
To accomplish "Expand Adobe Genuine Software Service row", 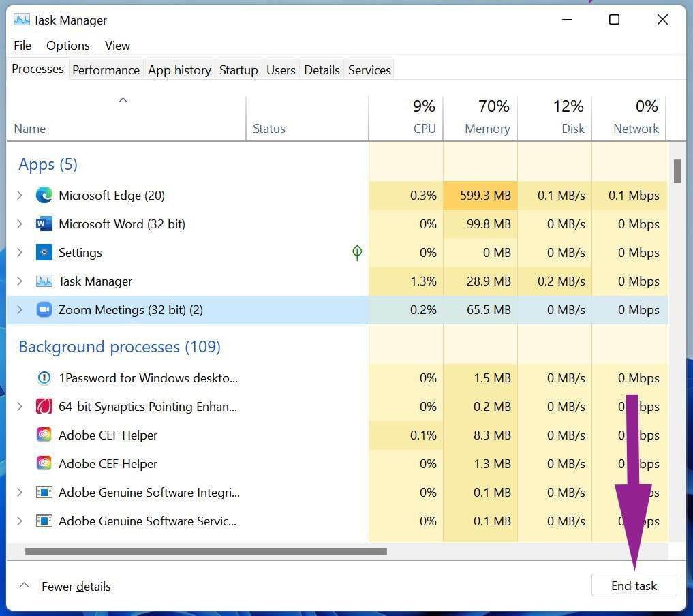I will click(x=20, y=521).
